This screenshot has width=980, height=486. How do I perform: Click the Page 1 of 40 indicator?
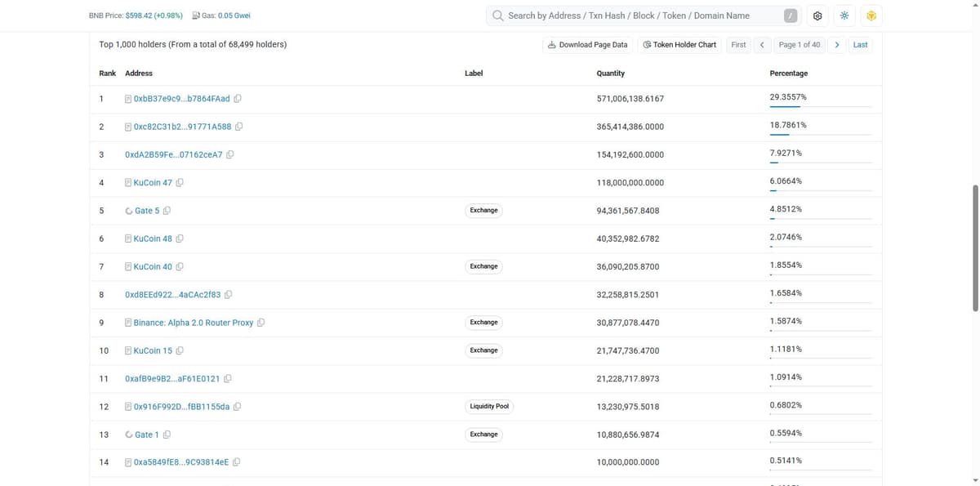[x=800, y=45]
